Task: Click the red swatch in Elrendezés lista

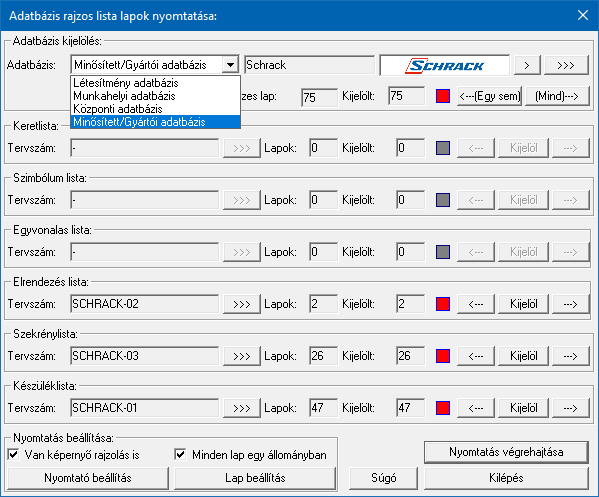Action: coord(443,304)
